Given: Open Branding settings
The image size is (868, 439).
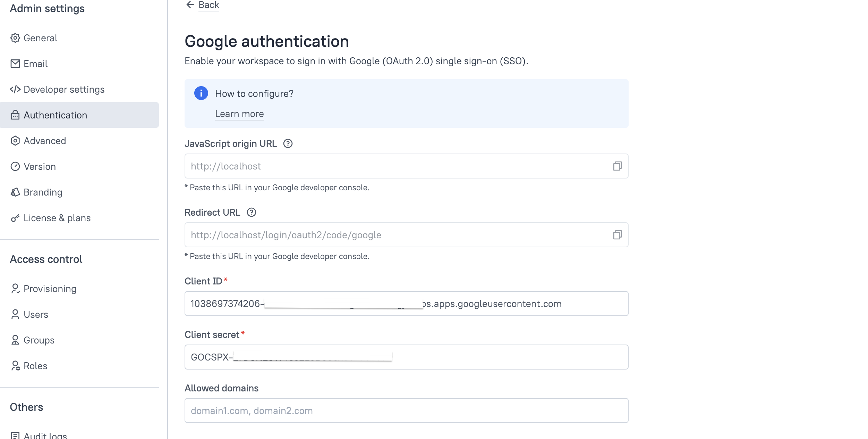Looking at the screenshot, I should tap(43, 192).
